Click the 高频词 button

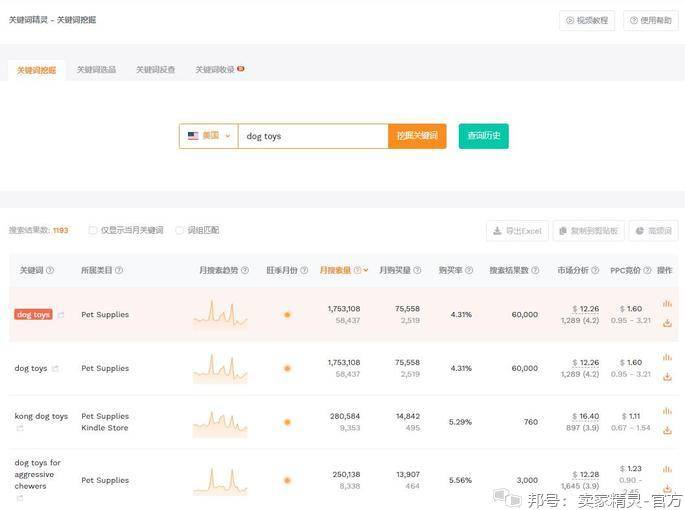coord(654,231)
